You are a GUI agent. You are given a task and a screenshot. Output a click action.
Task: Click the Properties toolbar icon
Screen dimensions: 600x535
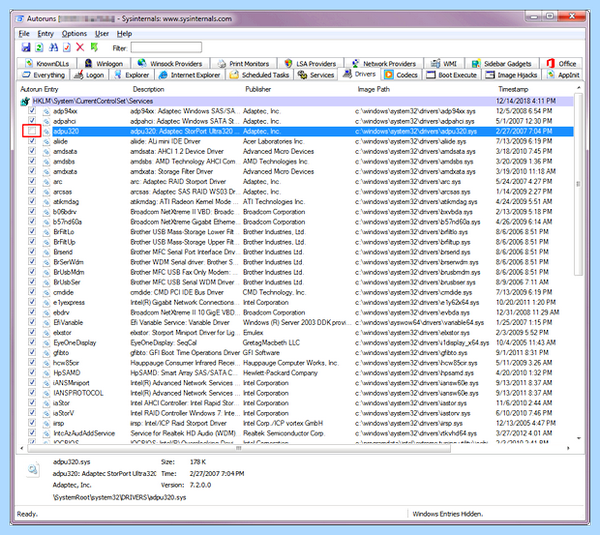coord(67,47)
